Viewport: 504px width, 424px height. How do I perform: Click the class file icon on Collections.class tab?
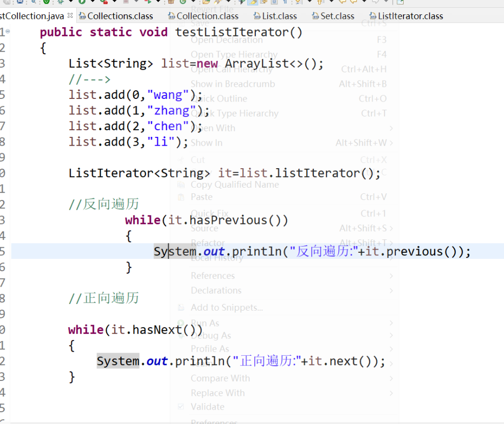point(83,16)
